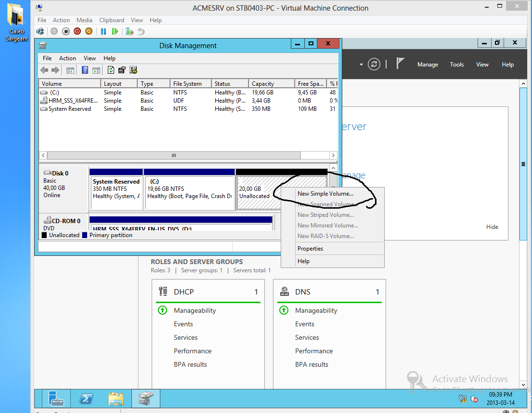Click the Hide link in Server Manager
The height and width of the screenshot is (413, 532).
click(x=492, y=227)
